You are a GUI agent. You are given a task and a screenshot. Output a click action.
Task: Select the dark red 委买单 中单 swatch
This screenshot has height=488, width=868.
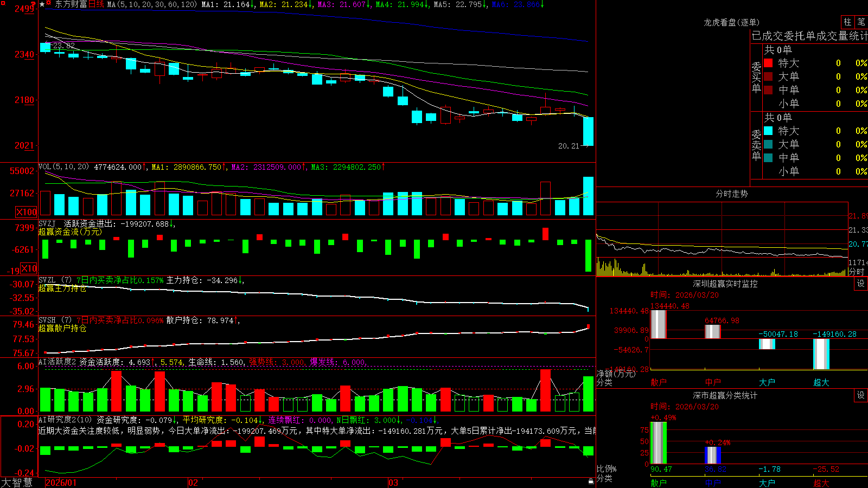(768, 90)
